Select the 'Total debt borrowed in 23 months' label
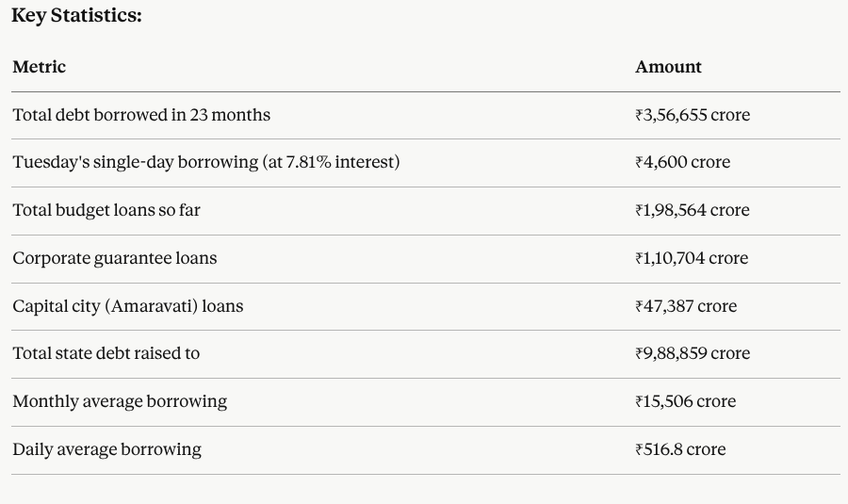This screenshot has height=504, width=848. pos(141,115)
